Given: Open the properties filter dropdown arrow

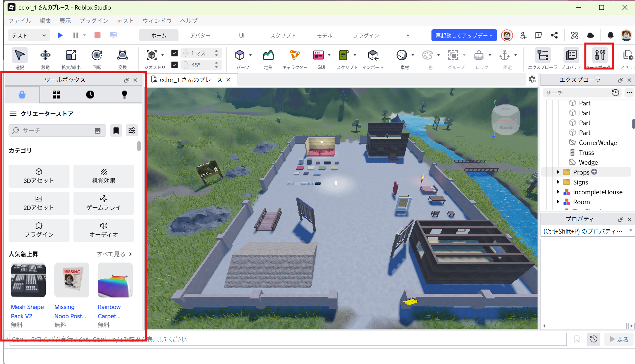Looking at the screenshot, I should [x=631, y=231].
